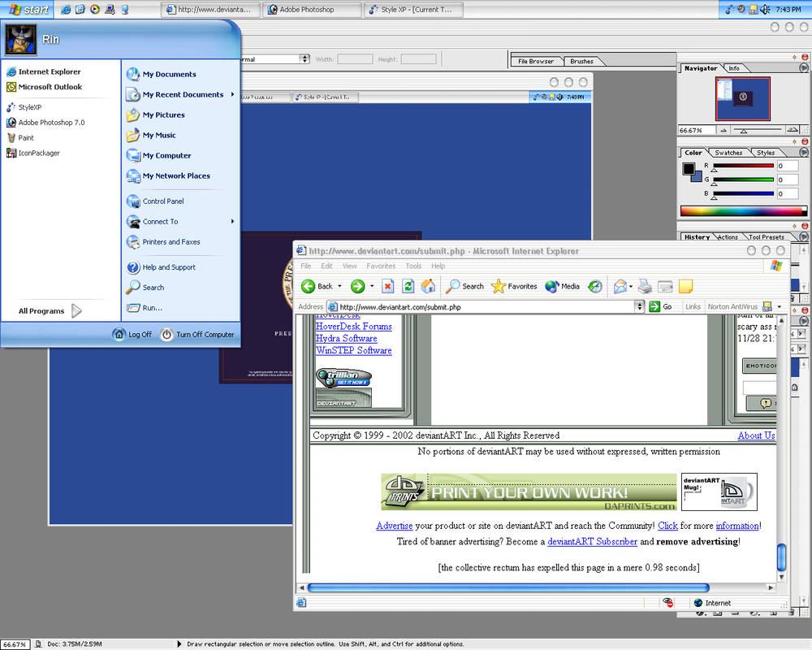Click the Navigator zoom slider
The height and width of the screenshot is (650, 812).
(744, 131)
